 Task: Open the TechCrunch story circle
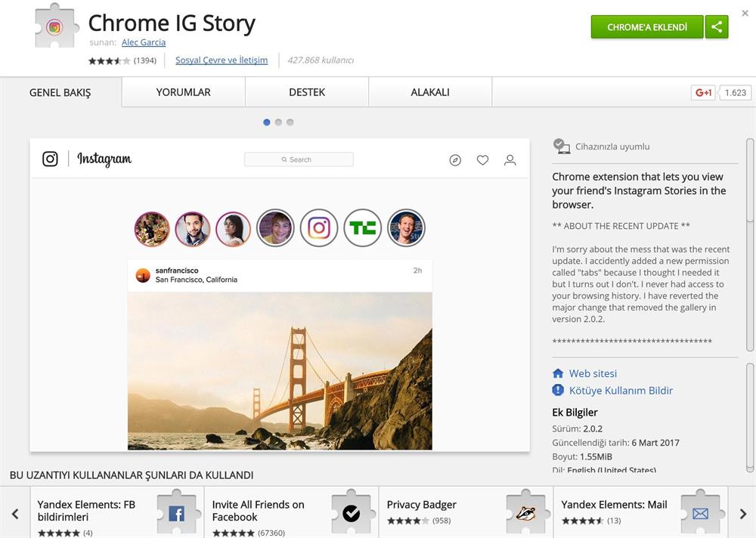point(363,228)
